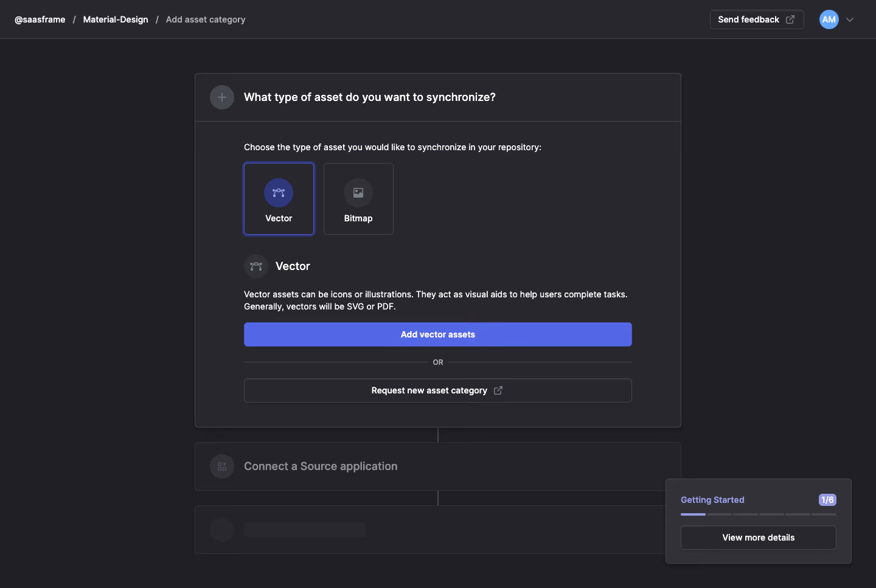Click the 1/6 progress badge
The width and height of the screenshot is (876, 588).
pyautogui.click(x=827, y=500)
